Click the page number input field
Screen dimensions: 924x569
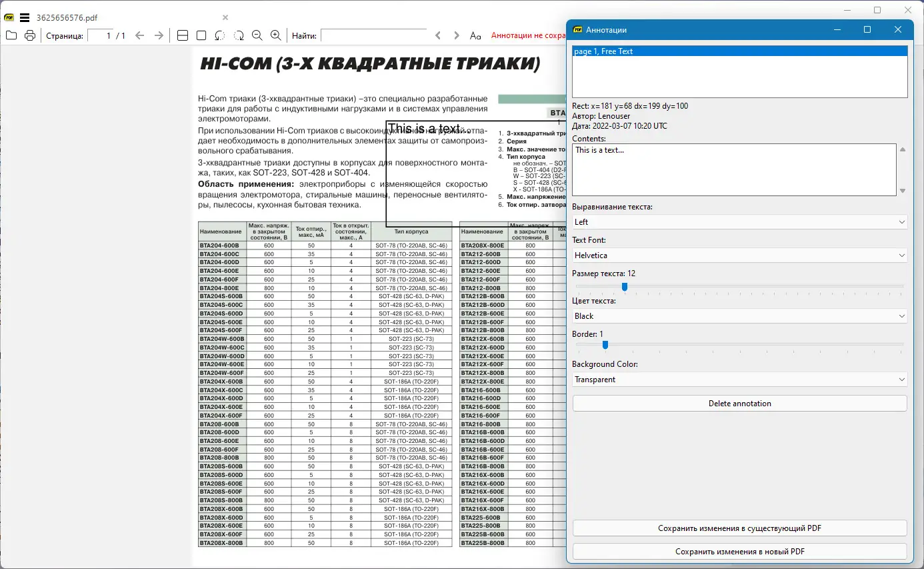pos(100,35)
